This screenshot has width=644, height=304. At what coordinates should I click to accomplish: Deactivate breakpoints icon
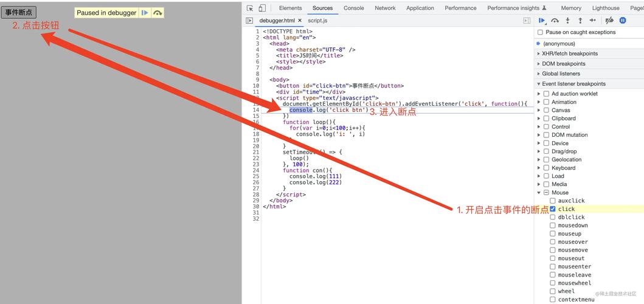click(x=609, y=20)
